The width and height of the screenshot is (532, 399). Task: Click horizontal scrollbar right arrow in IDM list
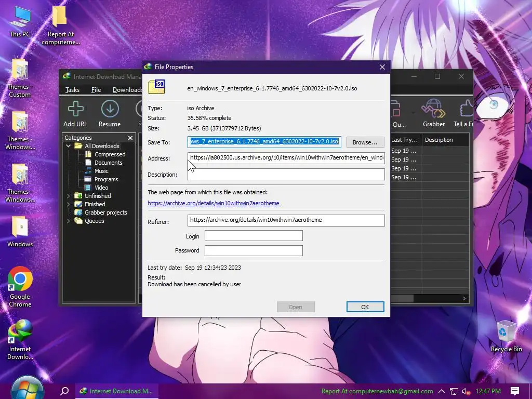coord(464,298)
